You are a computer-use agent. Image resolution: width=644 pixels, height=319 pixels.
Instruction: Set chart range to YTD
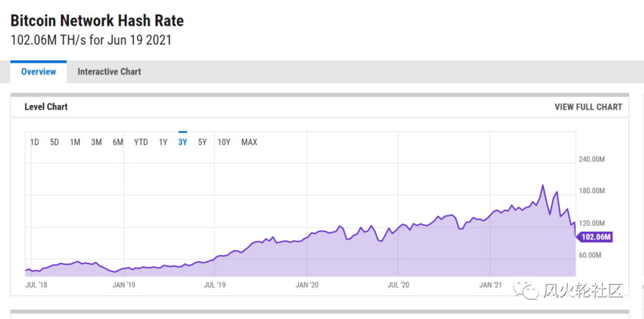[x=141, y=143]
